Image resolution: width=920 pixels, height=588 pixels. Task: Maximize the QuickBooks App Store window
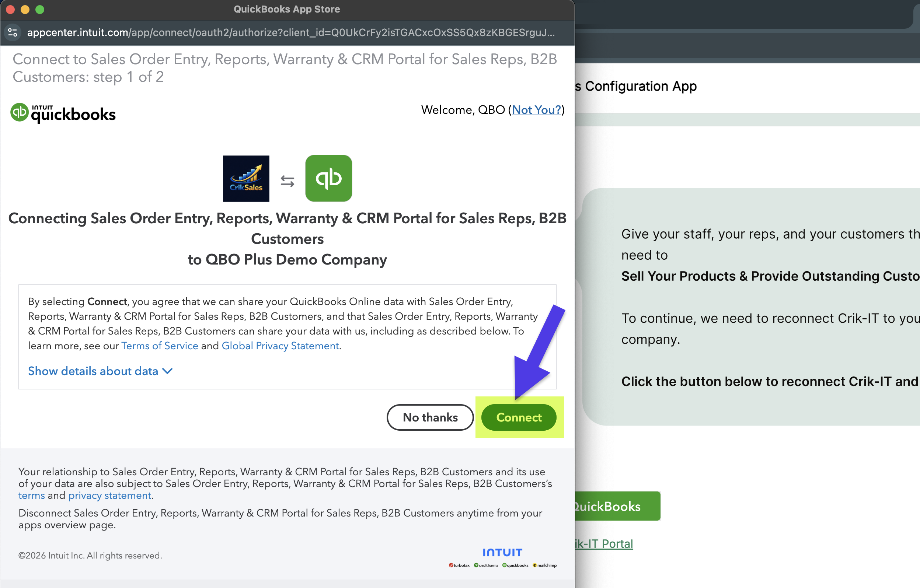(x=40, y=9)
